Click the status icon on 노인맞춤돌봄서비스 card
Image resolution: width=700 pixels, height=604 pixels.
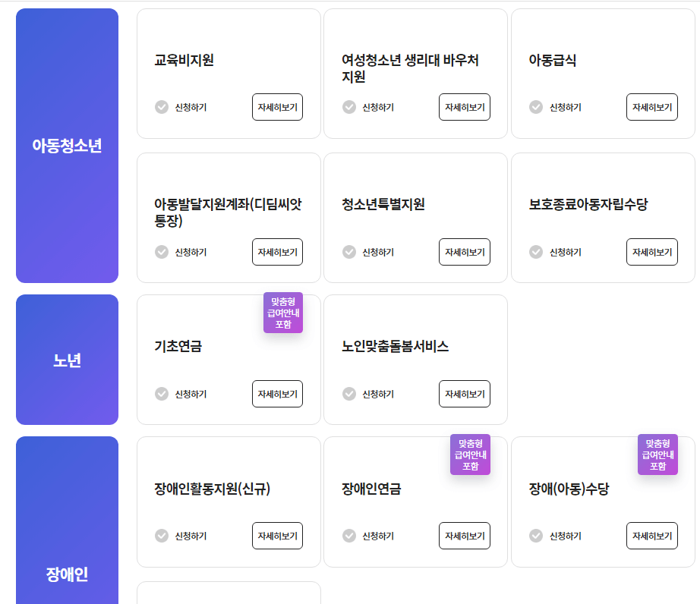(x=348, y=394)
